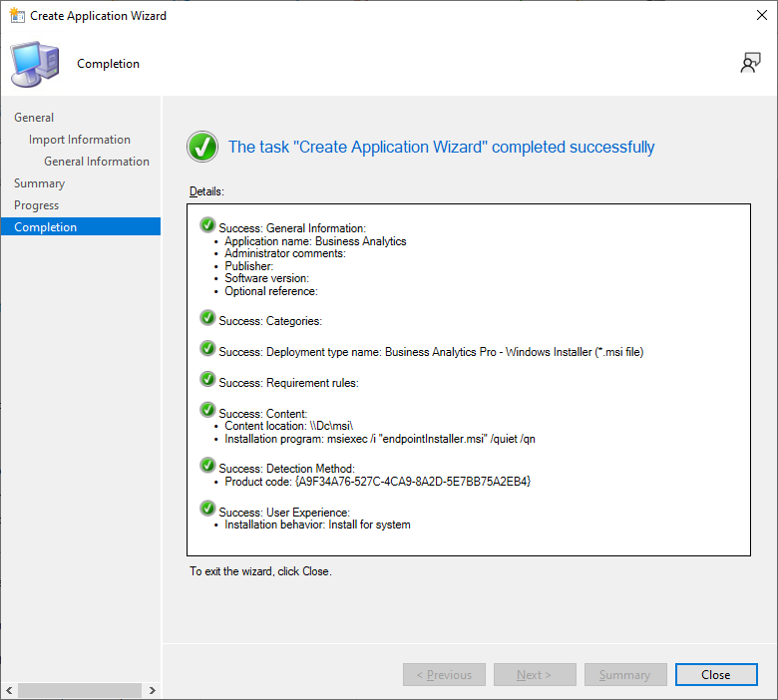The height and width of the screenshot is (700, 778).
Task: Click sidebar scrollbar right arrow
Action: (153, 690)
